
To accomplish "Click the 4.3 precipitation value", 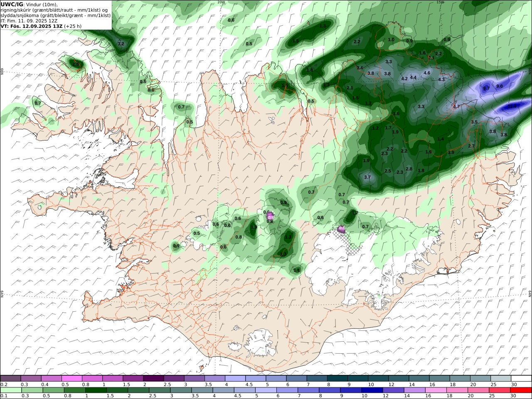I will pyautogui.click(x=441, y=79).
